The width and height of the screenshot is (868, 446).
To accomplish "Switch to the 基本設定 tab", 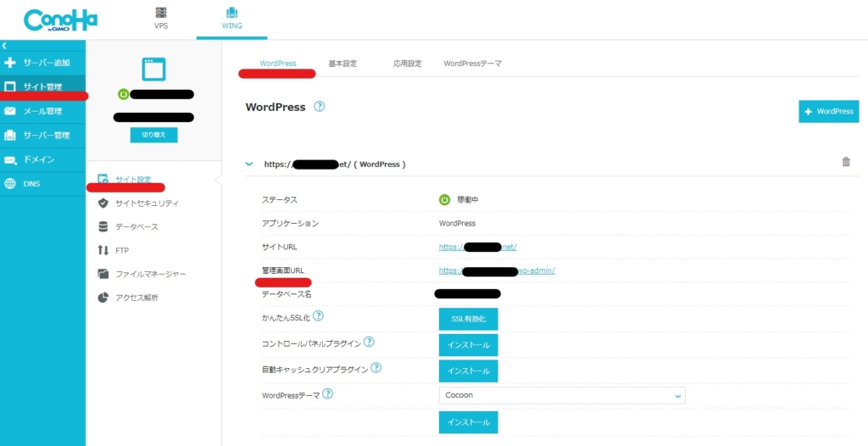I will click(342, 64).
